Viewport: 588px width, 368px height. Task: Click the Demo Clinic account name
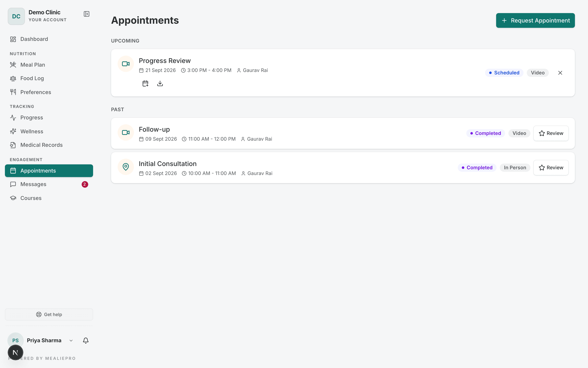click(x=45, y=12)
